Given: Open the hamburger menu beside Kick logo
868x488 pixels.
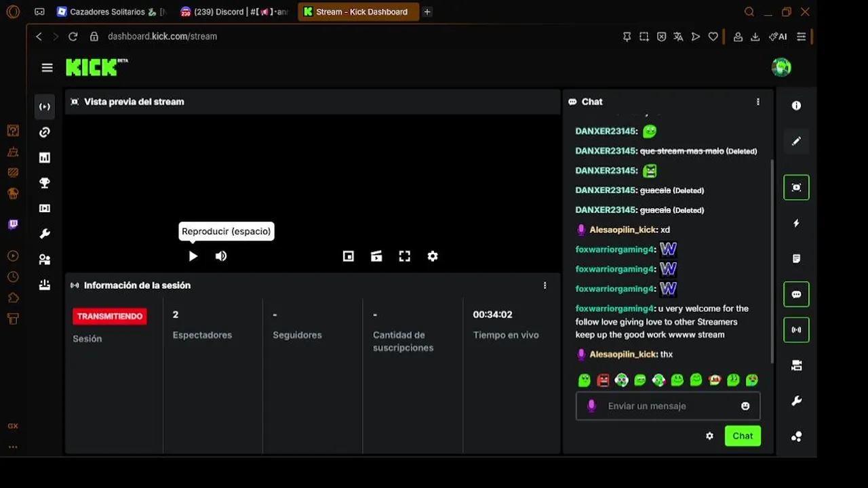Looking at the screenshot, I should point(47,68).
